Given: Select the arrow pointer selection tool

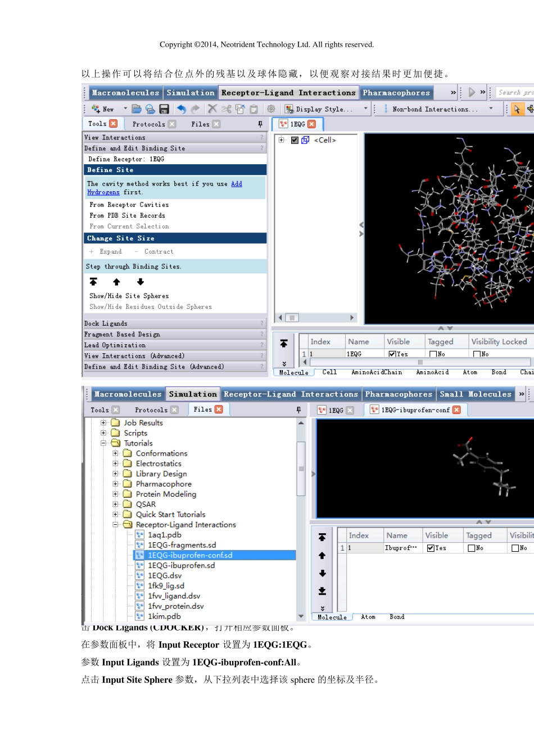Looking at the screenshot, I should [517, 109].
